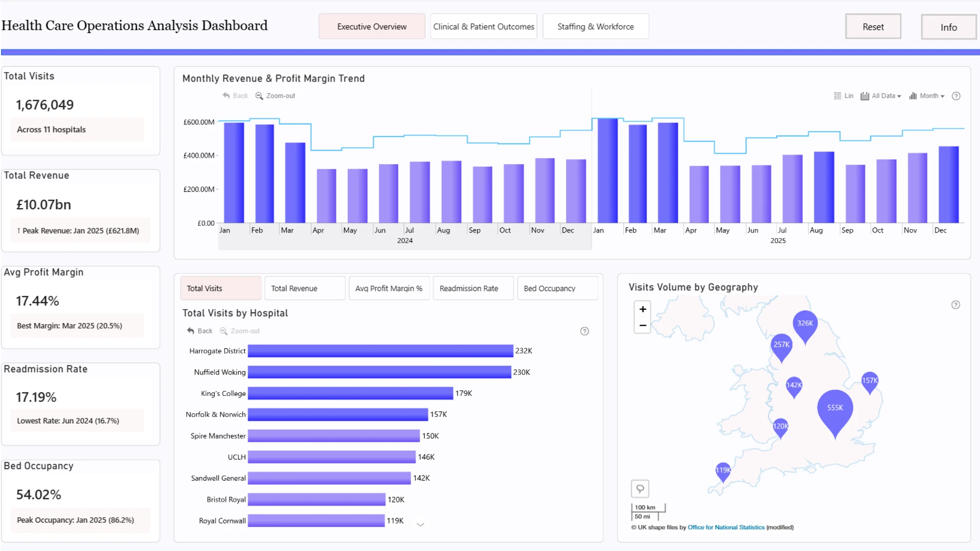
Task: Click the 555K map marker
Action: pyautogui.click(x=835, y=411)
